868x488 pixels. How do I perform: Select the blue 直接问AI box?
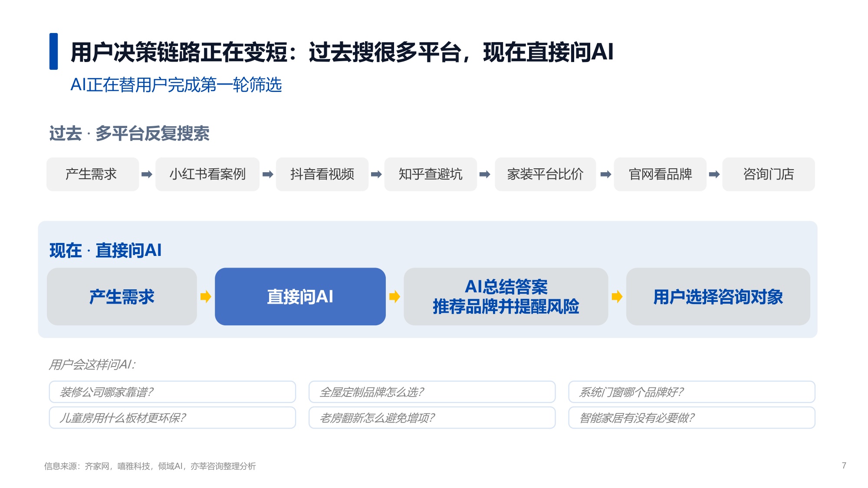[300, 297]
